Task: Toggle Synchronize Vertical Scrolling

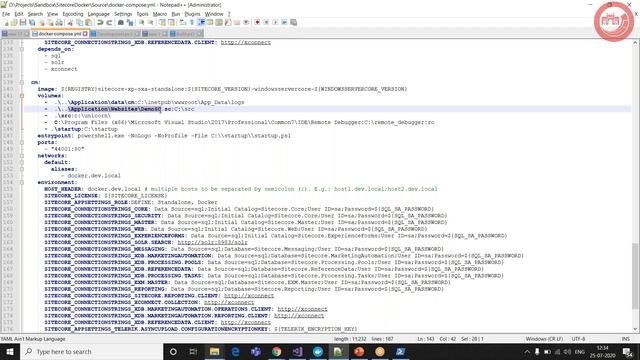Action: [x=162, y=22]
